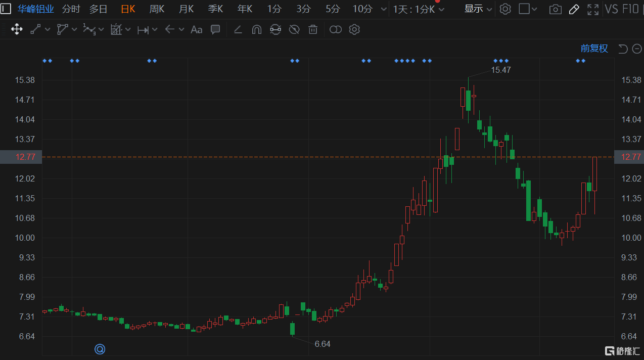Click the overlapping circles overlay icon

336,30
